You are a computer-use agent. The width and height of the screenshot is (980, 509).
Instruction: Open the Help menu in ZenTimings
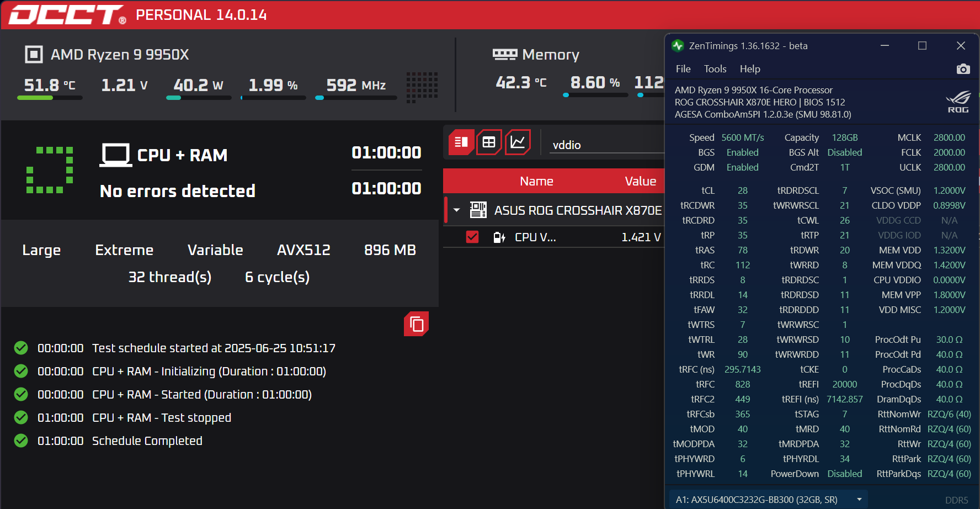tap(750, 69)
